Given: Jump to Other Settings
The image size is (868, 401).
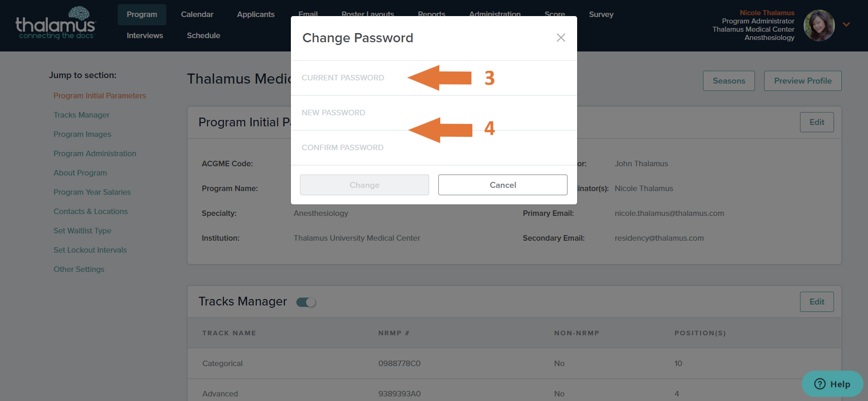Looking at the screenshot, I should tap(79, 269).
